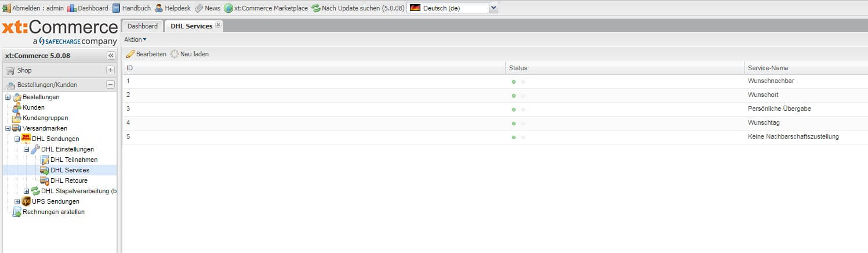Deactivate Persönliche Übergabe via grey dot
This screenshot has width=868, height=253.
tap(523, 110)
